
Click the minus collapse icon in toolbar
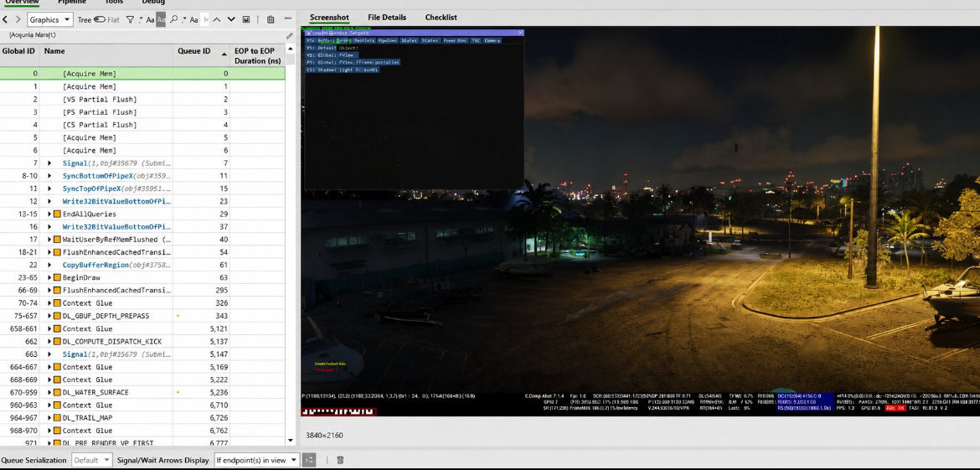287,20
